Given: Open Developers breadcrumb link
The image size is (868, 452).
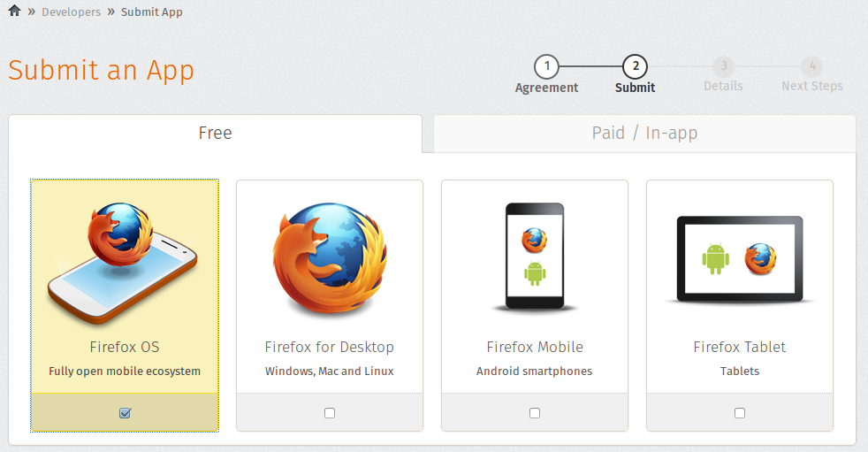Looking at the screenshot, I should [x=71, y=11].
